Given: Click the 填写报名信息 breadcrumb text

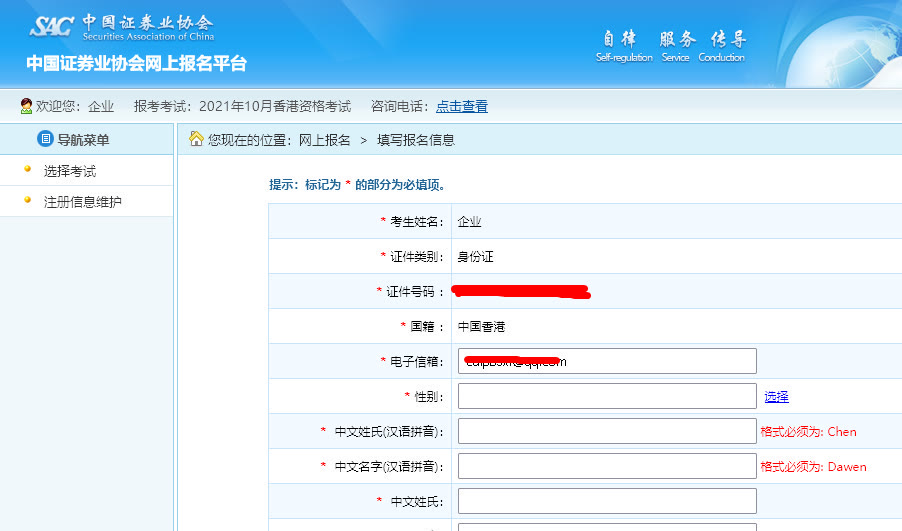Looking at the screenshot, I should (x=416, y=140).
